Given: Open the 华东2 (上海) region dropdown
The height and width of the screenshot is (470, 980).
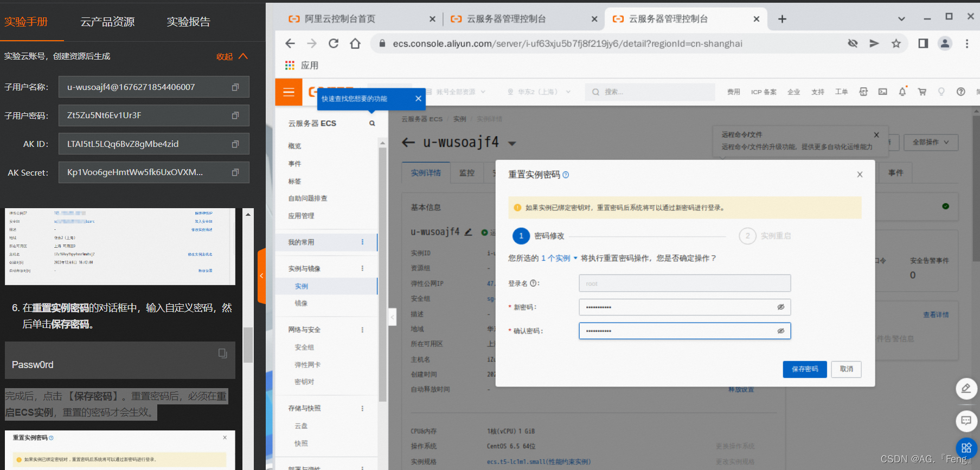Looking at the screenshot, I should pos(539,92).
